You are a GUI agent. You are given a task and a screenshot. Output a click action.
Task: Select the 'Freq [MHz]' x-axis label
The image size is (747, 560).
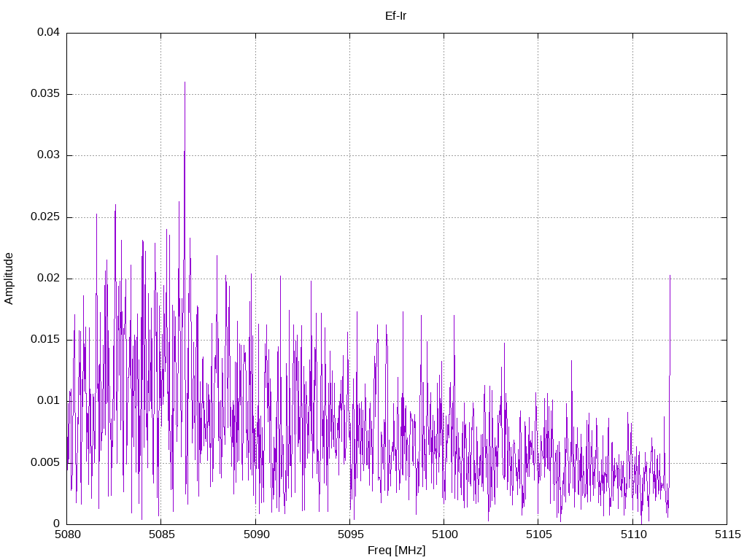(396, 550)
